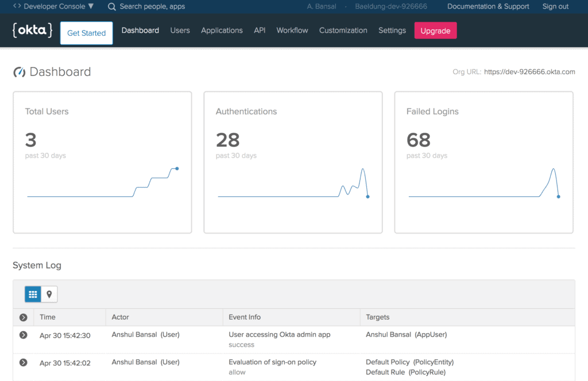
Task: Click the search magnifier icon
Action: point(112,7)
